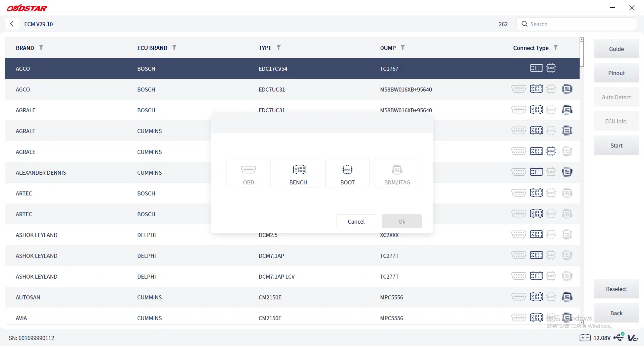Click BOOT icon in AGCO EDC17CV54 row
This screenshot has height=346, width=644.
coord(551,68)
